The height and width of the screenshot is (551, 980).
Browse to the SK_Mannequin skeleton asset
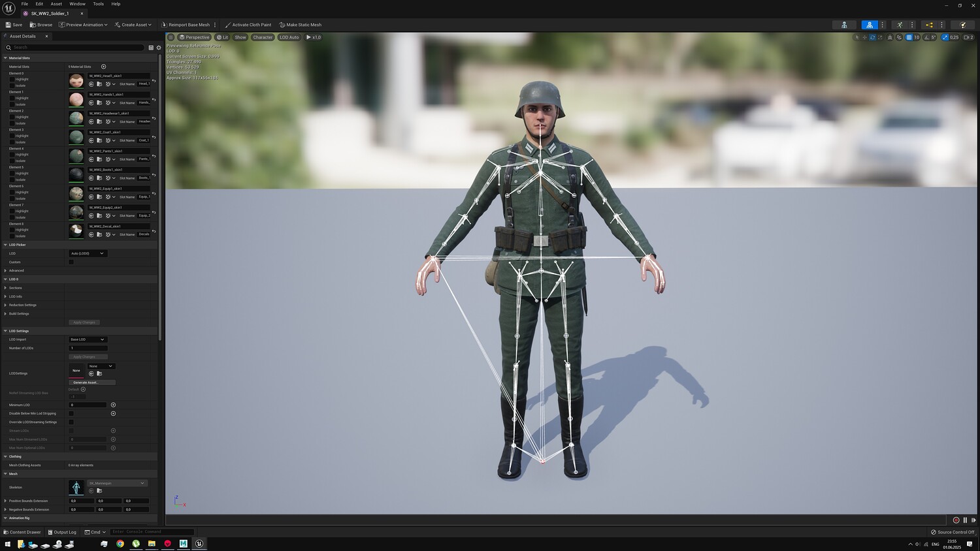pyautogui.click(x=99, y=491)
